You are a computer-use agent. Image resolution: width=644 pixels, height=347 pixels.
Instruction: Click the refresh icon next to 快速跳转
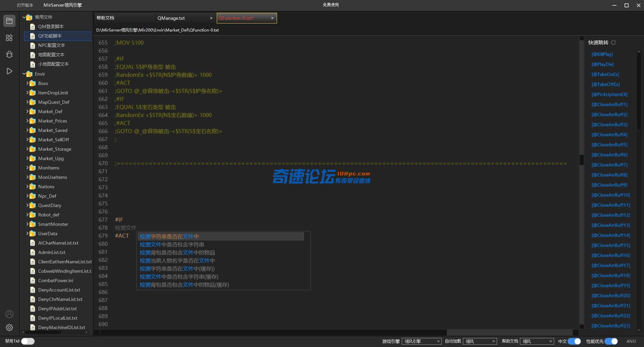613,43
